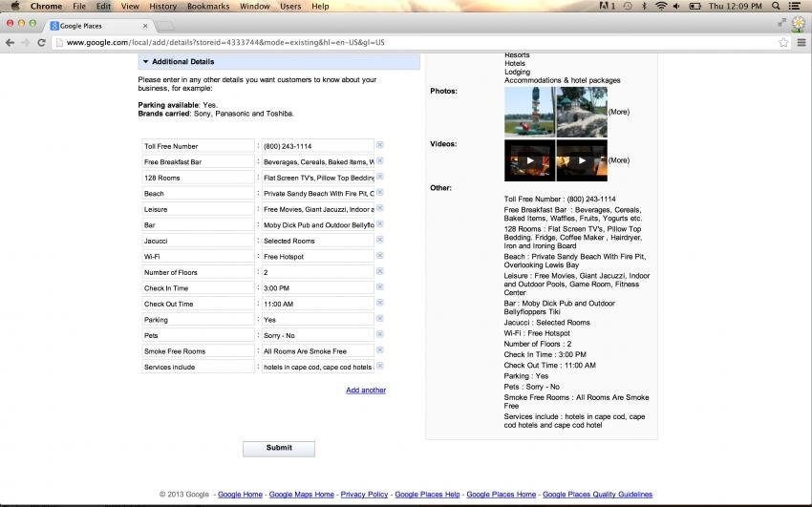Edit the Number of Floors value 2

pyautogui.click(x=317, y=272)
